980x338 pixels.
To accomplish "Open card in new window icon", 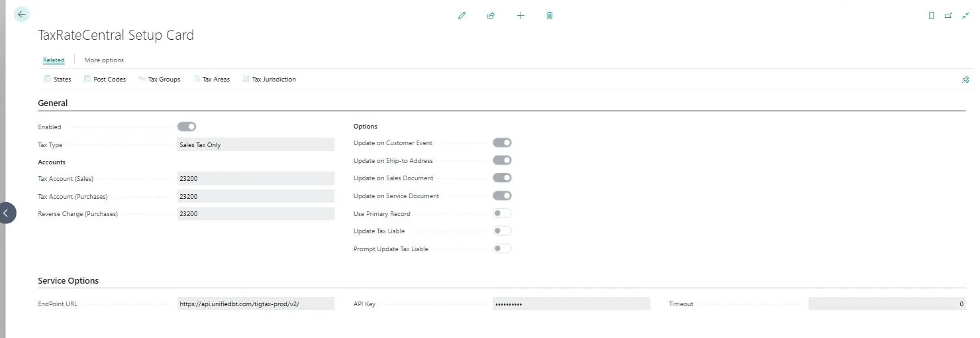I will (x=948, y=15).
